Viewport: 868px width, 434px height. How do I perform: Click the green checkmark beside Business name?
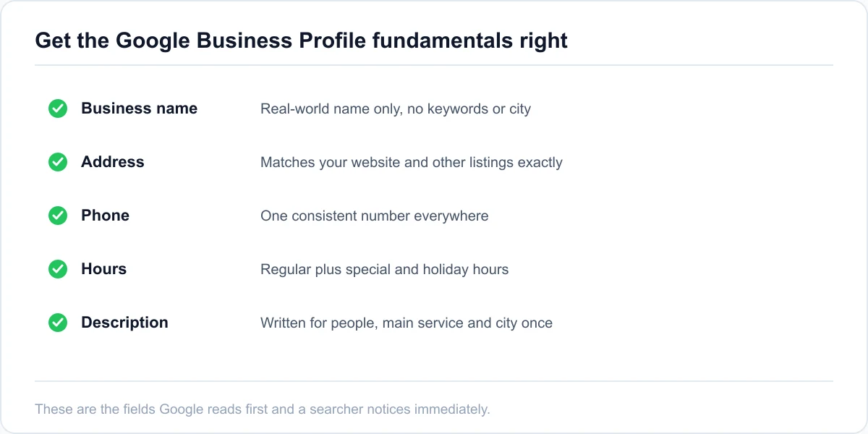pyautogui.click(x=58, y=109)
